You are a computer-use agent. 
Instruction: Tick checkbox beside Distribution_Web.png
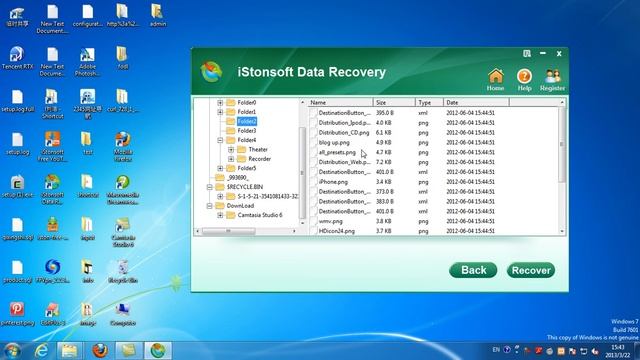click(313, 162)
